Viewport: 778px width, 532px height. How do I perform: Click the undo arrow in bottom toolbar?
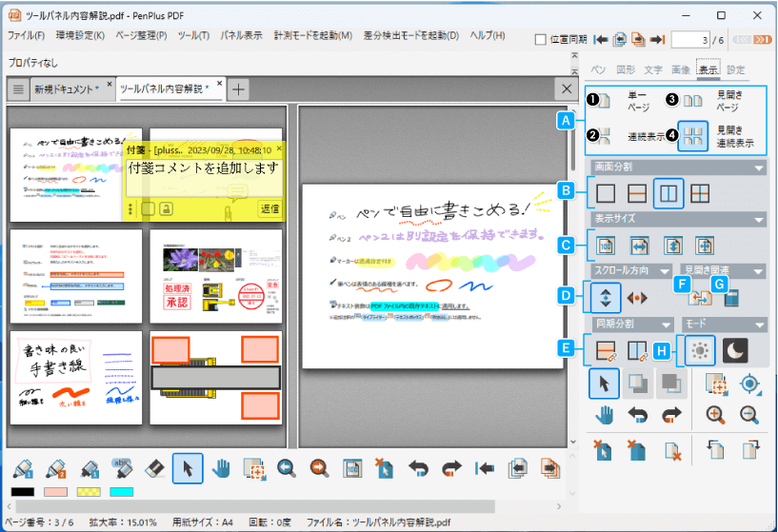pos(418,468)
